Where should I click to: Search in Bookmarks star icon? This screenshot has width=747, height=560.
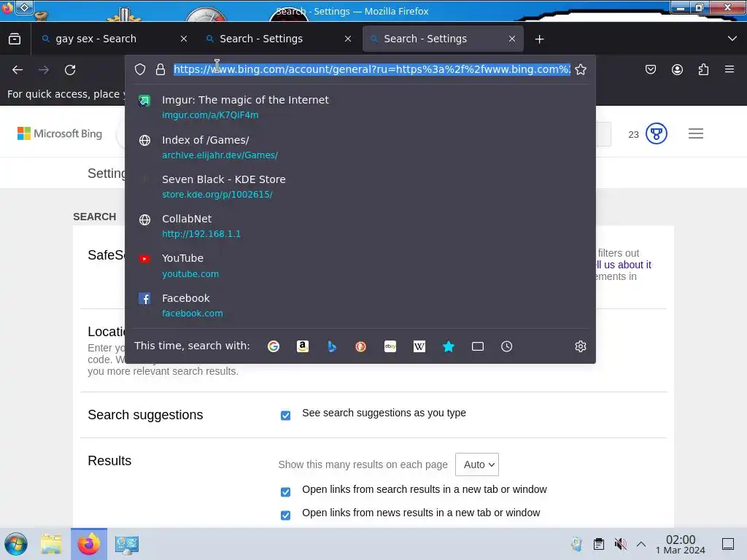pyautogui.click(x=449, y=346)
